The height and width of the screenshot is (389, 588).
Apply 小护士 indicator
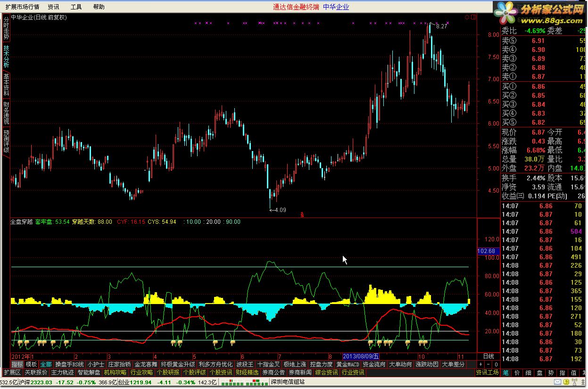click(x=96, y=364)
